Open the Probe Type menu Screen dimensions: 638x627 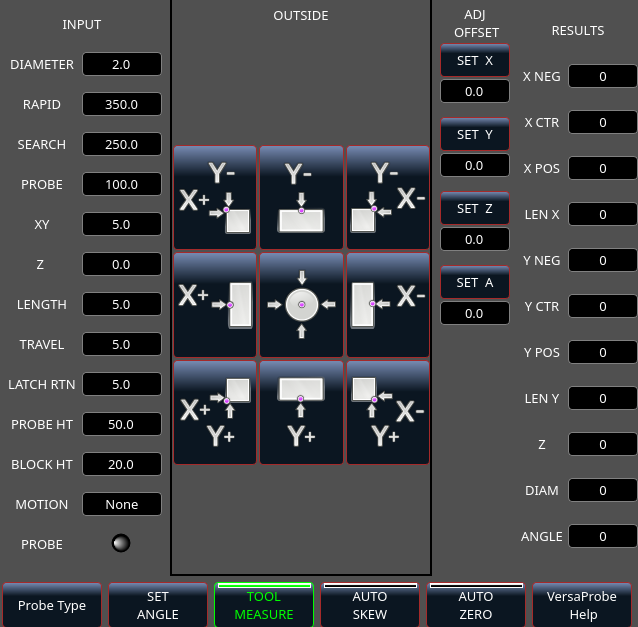52,605
